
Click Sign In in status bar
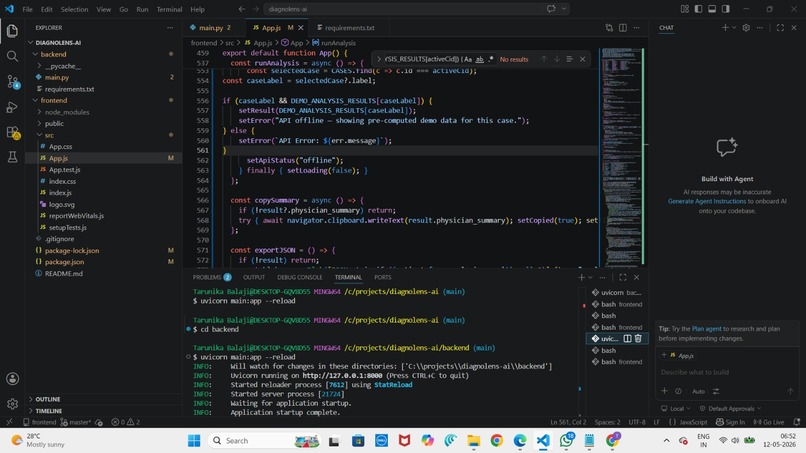pos(730,422)
